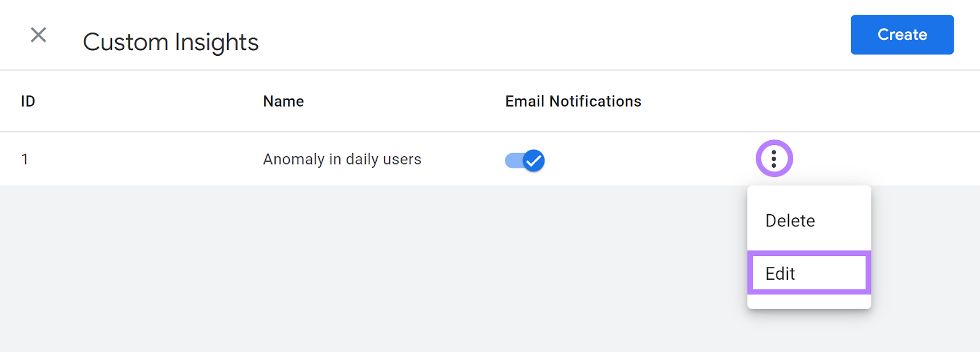
Task: Close the Custom Insights panel
Action: tap(39, 35)
